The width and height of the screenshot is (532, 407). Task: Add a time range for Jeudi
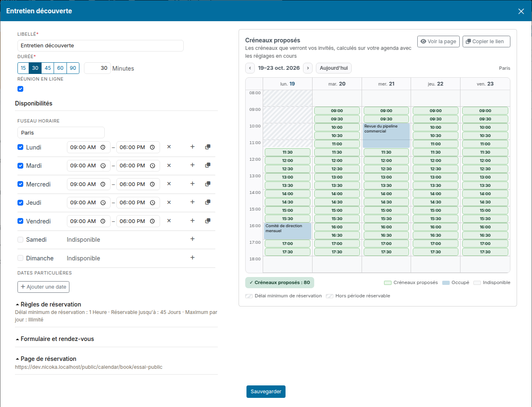click(x=192, y=202)
